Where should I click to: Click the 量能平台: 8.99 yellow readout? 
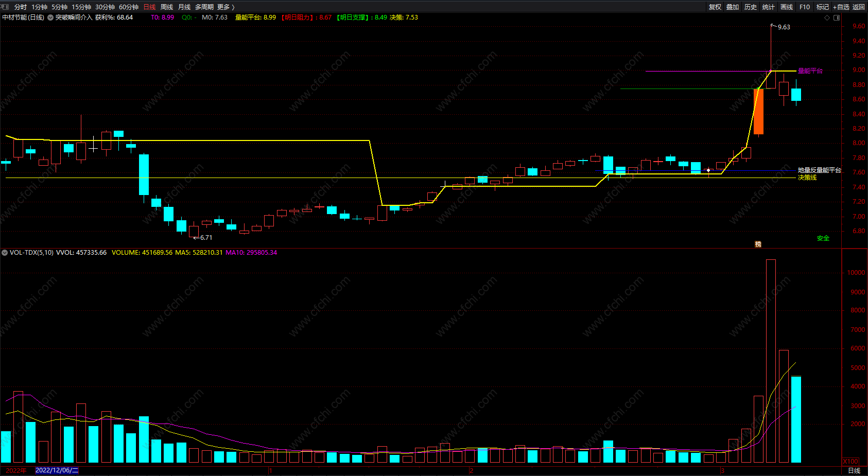pos(255,17)
